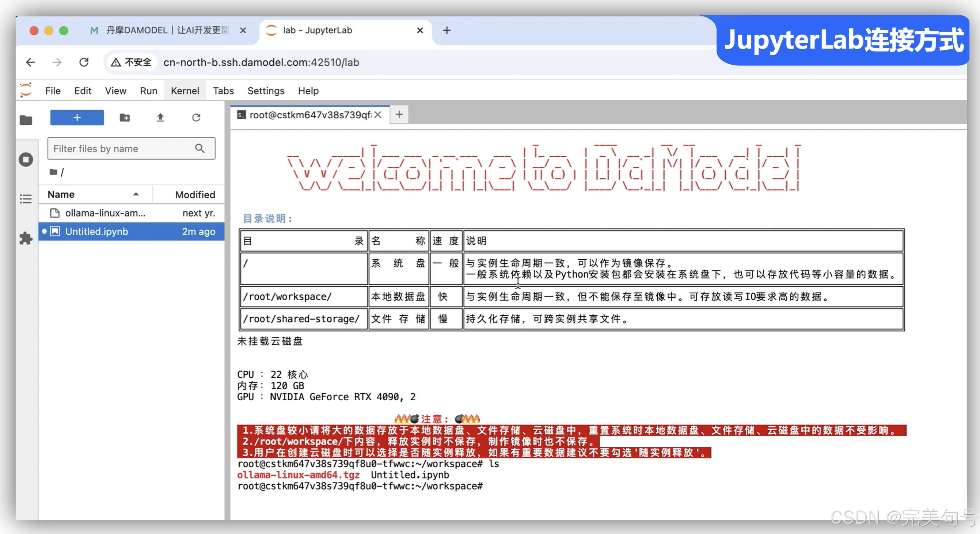
Task: Click the '2m ago' modified time
Action: [198, 231]
